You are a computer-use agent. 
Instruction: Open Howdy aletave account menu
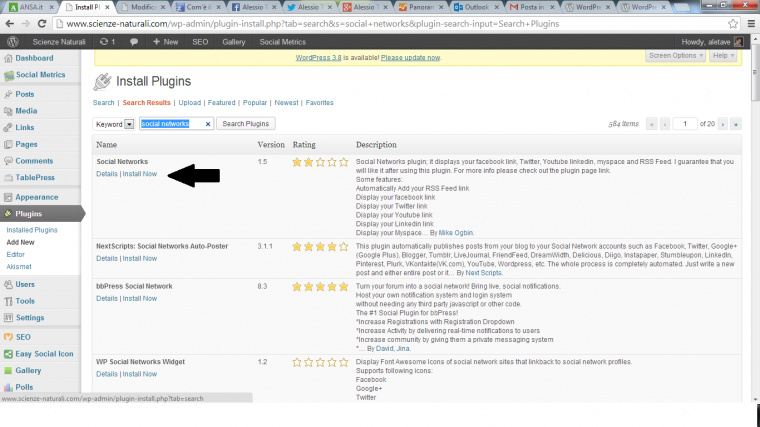pos(712,42)
